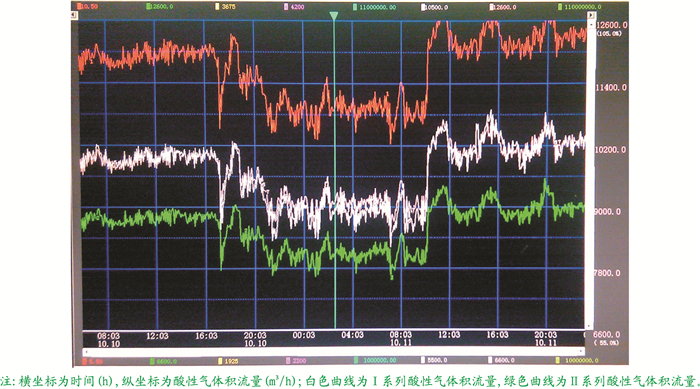
Task: Select the green pen swatch labeled 110000000.0
Action: click(560, 7)
